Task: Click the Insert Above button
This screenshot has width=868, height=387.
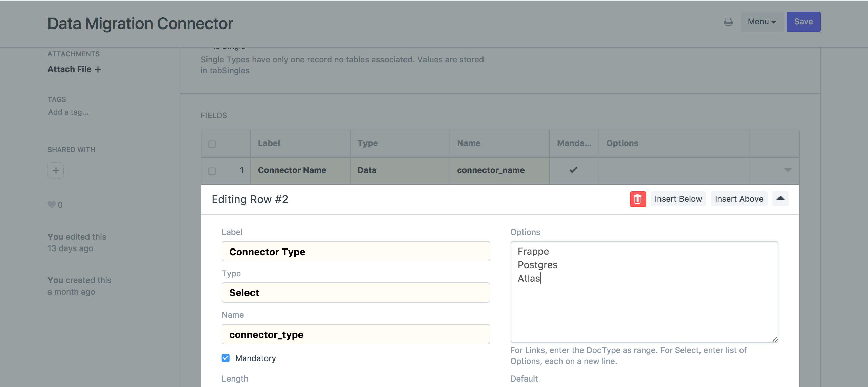Action: coord(739,199)
